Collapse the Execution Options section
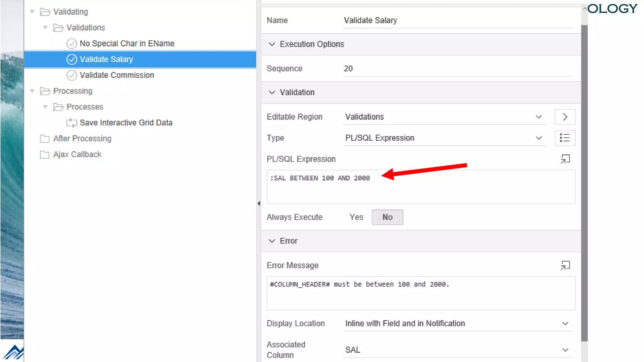Image resolution: width=644 pixels, height=362 pixels. point(272,44)
